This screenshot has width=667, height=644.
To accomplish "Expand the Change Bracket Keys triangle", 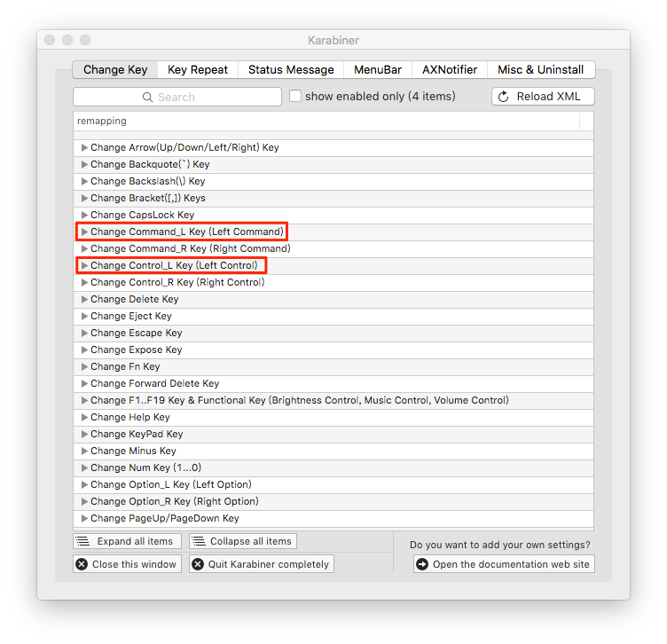I will tap(84, 198).
